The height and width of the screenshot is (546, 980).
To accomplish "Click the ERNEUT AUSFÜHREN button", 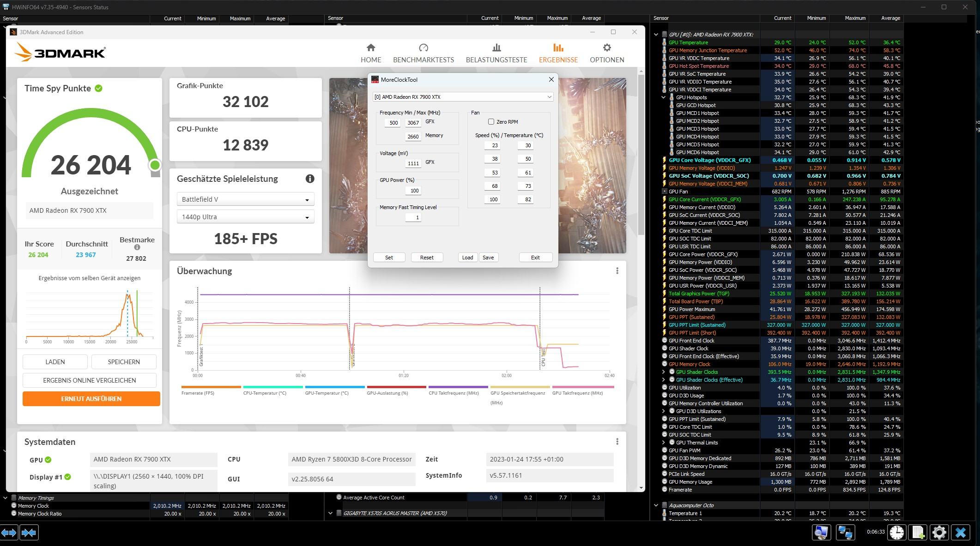I will click(91, 399).
